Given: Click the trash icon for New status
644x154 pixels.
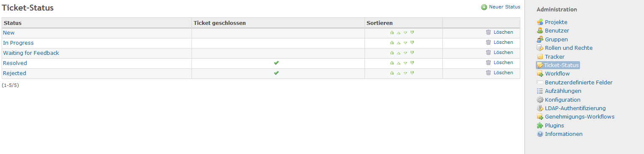Looking at the screenshot, I should (x=488, y=32).
